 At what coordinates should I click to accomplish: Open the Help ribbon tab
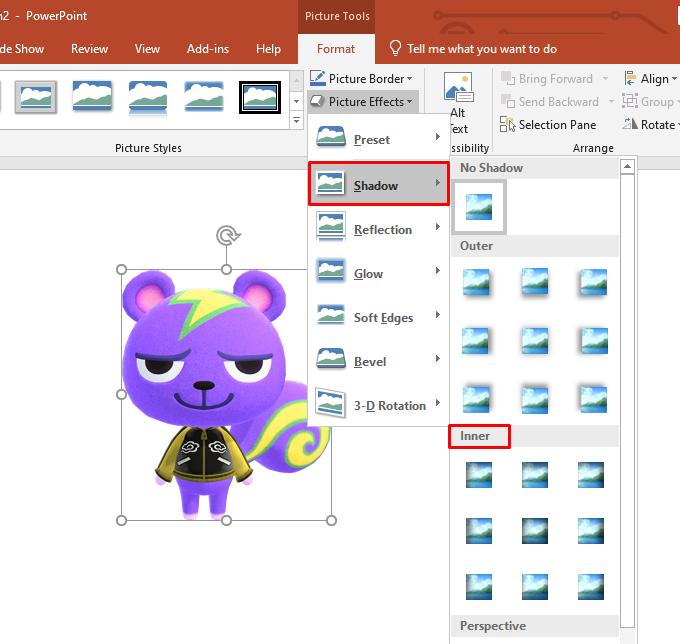click(x=268, y=49)
